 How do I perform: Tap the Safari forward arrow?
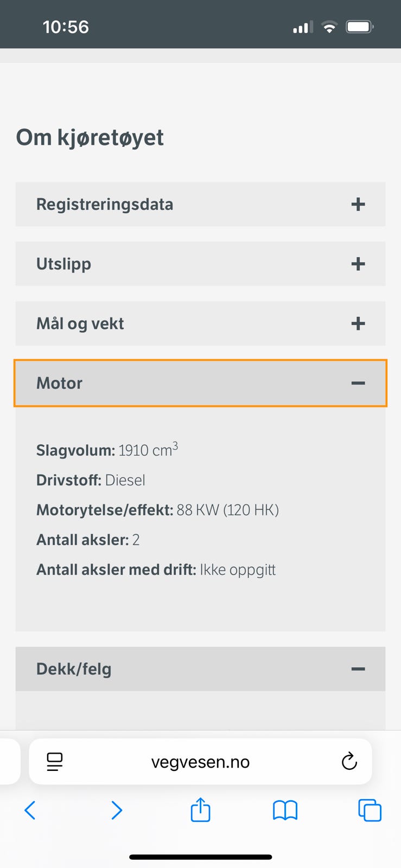click(x=117, y=810)
